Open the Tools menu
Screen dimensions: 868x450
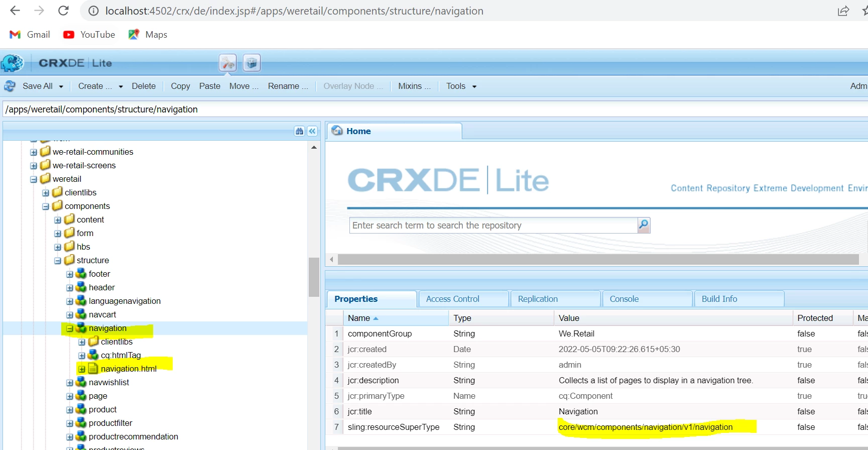pos(456,86)
